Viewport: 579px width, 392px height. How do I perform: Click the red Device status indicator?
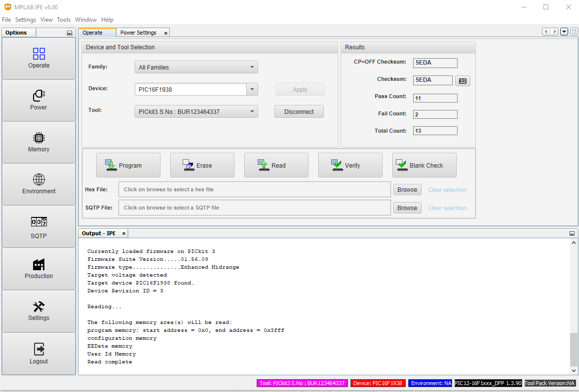[x=378, y=383]
